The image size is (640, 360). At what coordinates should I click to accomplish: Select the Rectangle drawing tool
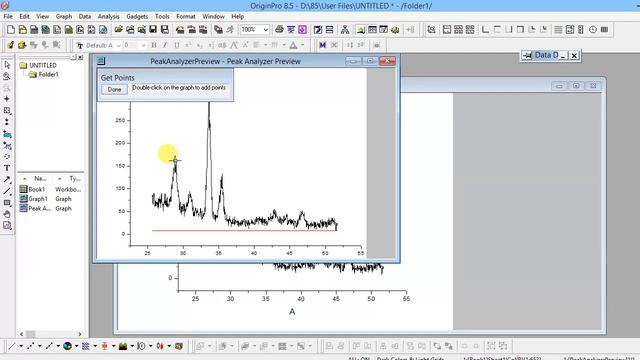[x=7, y=202]
